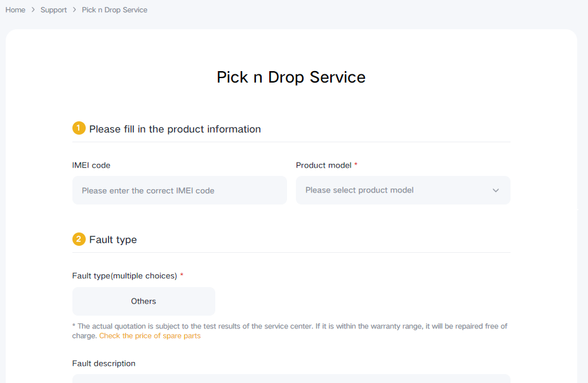Click the Product model label

pyautogui.click(x=323, y=165)
